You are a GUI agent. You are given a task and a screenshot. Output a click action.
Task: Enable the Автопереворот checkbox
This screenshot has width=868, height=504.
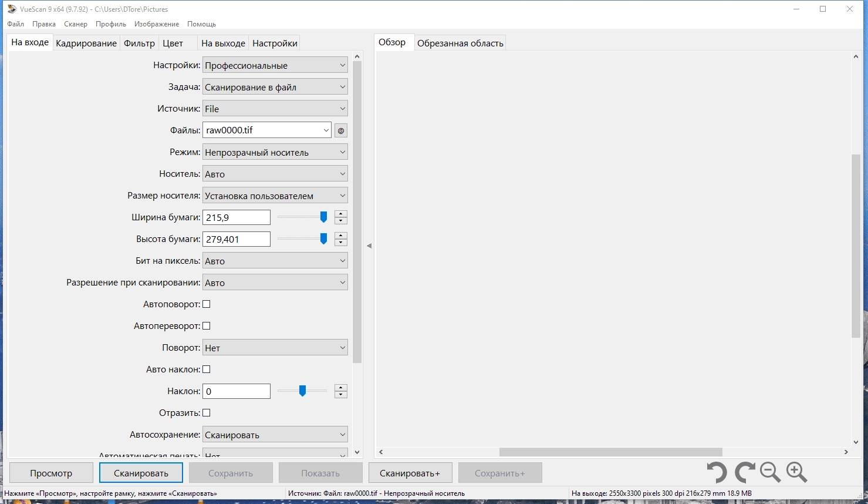click(x=207, y=326)
